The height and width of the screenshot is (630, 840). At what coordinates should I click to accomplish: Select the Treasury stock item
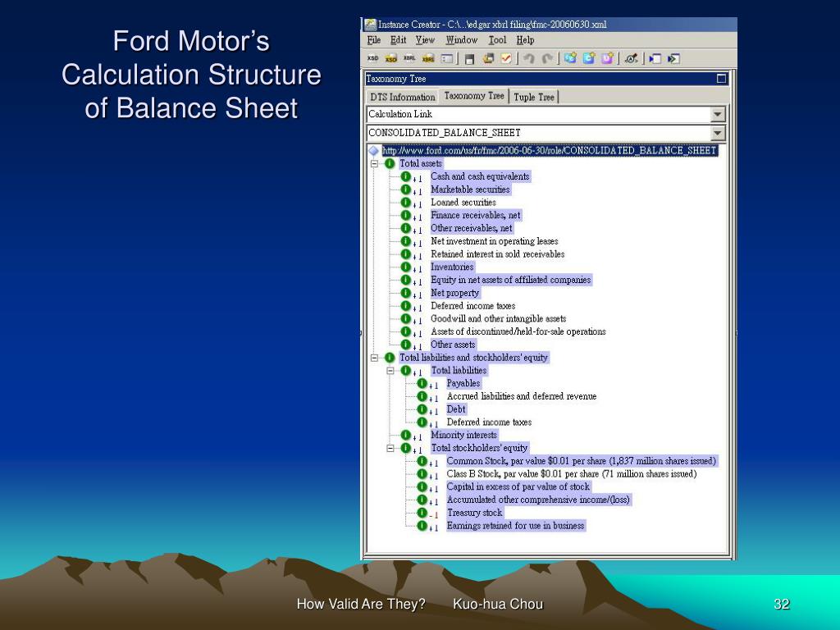tap(475, 513)
